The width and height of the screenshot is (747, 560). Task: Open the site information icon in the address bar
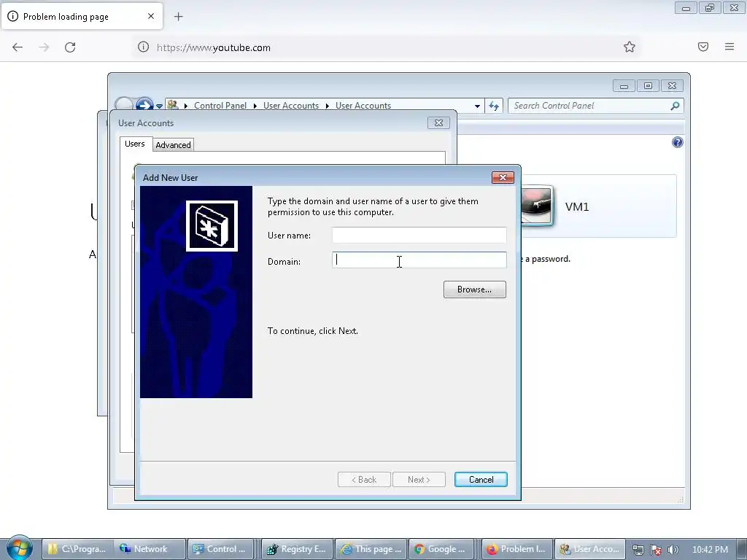coord(144,47)
